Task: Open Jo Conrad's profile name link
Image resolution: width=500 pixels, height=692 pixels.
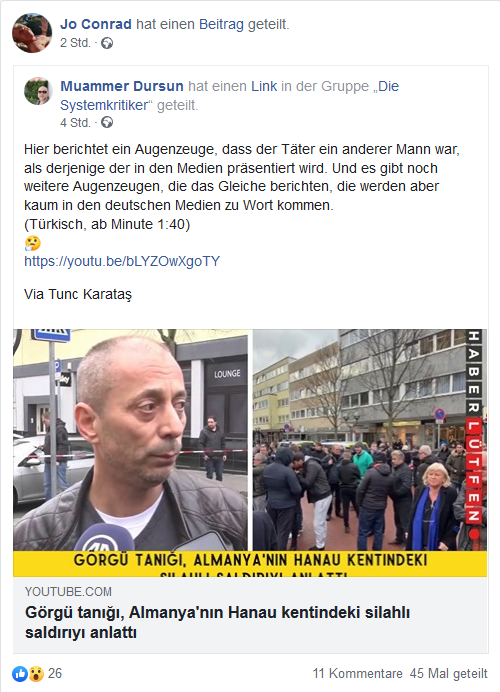Action: click(x=96, y=24)
